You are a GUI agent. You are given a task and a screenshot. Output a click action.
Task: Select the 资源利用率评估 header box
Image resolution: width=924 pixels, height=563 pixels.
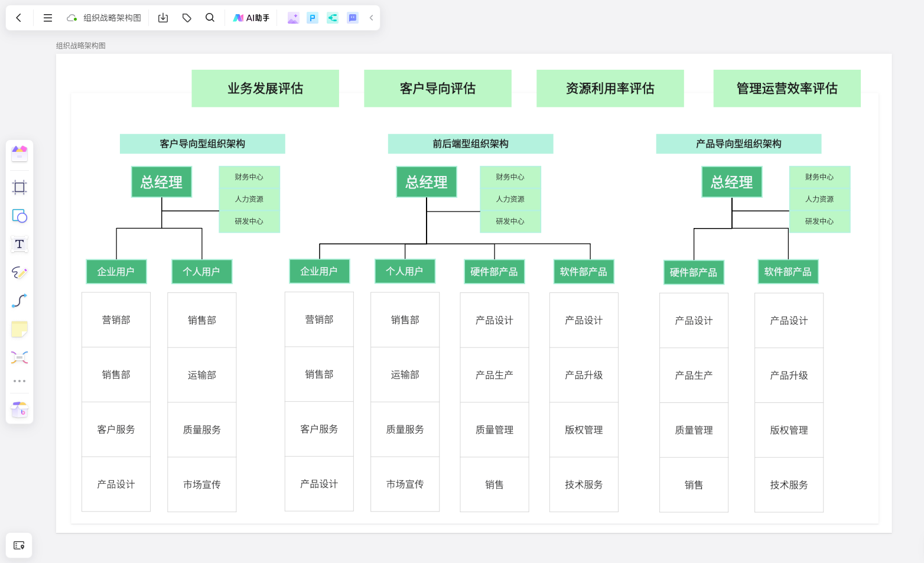[610, 89]
